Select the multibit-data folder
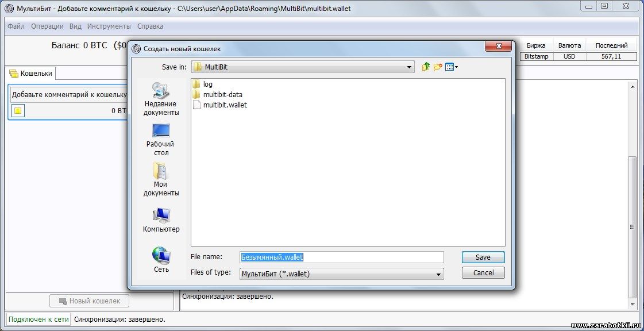Viewport: 644px width, 331px height. coord(217,94)
